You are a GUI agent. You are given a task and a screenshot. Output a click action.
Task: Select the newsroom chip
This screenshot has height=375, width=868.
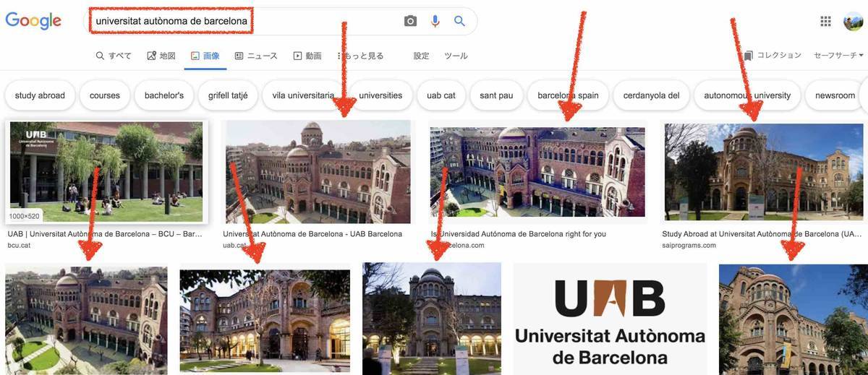coord(835,95)
